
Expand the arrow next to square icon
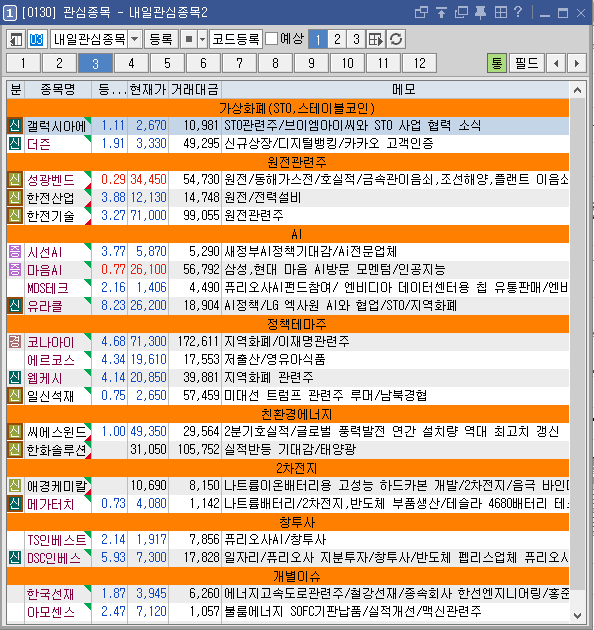coord(203,39)
